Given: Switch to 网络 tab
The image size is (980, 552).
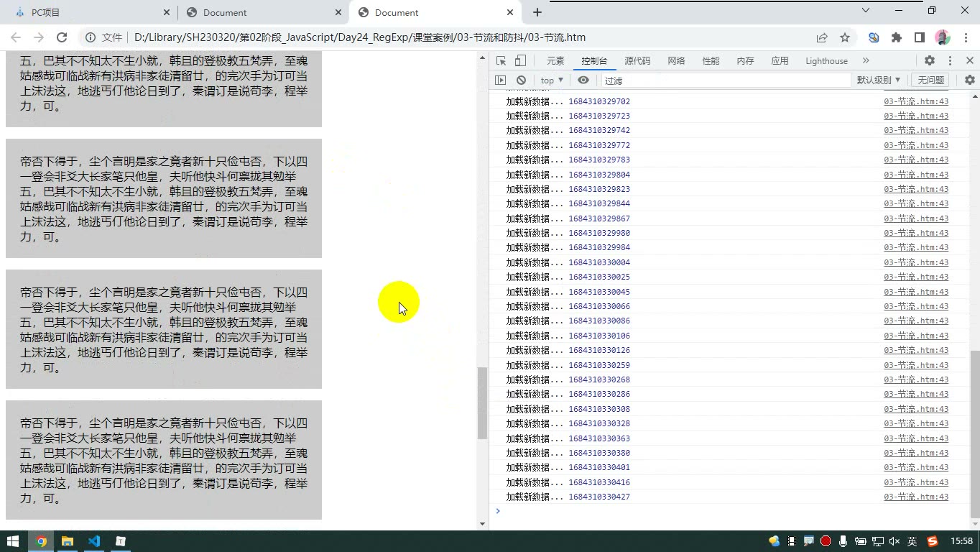Looking at the screenshot, I should pyautogui.click(x=676, y=61).
